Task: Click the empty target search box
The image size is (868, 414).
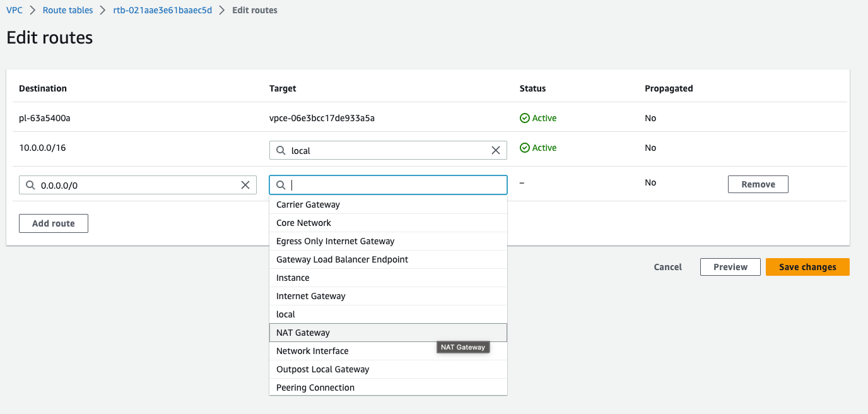Action: pyautogui.click(x=394, y=185)
